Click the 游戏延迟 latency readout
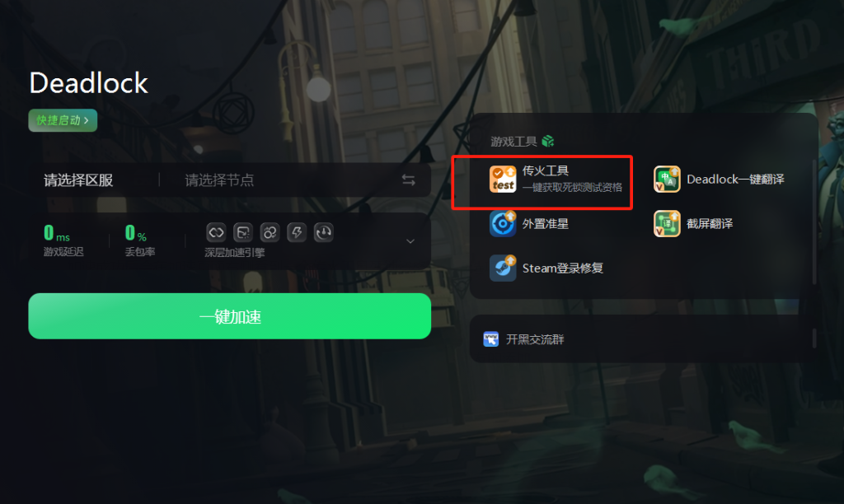Viewport: 844px width, 504px height. click(63, 240)
